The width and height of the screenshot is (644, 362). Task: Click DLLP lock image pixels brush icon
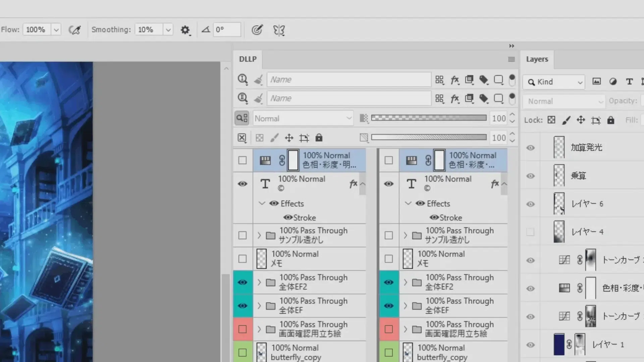tap(274, 138)
